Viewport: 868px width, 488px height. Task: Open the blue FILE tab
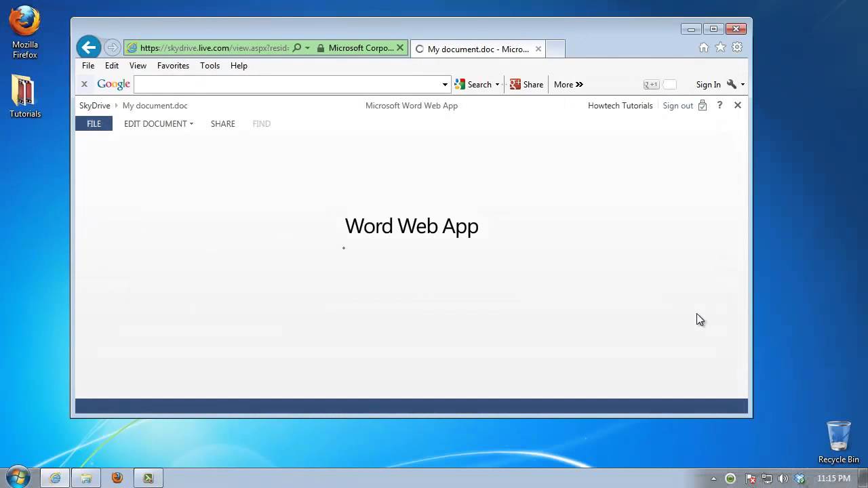(94, 123)
